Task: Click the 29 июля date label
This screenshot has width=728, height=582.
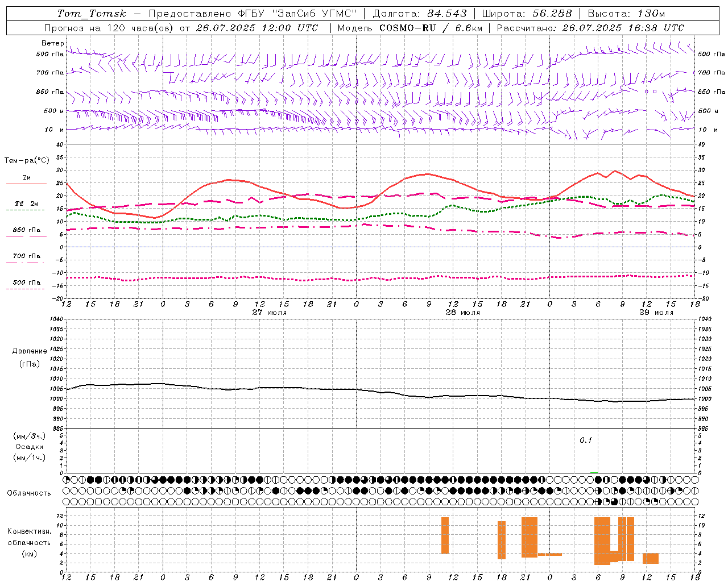Action: click(x=656, y=313)
